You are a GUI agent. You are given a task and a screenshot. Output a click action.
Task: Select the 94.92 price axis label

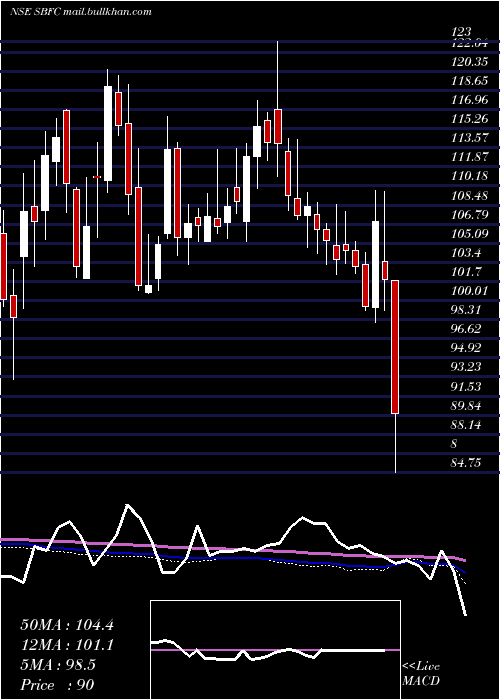coord(467,348)
